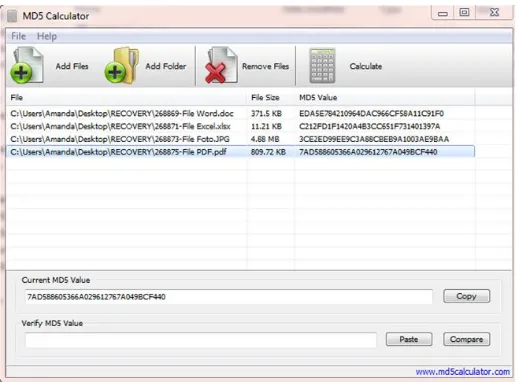Sort by the File Size column header
The width and height of the screenshot is (518, 382).
pos(271,97)
